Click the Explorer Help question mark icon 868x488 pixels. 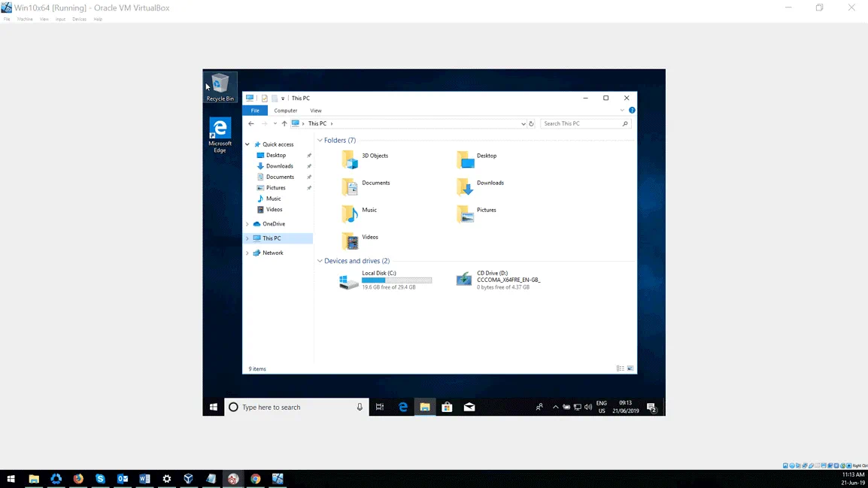point(632,111)
